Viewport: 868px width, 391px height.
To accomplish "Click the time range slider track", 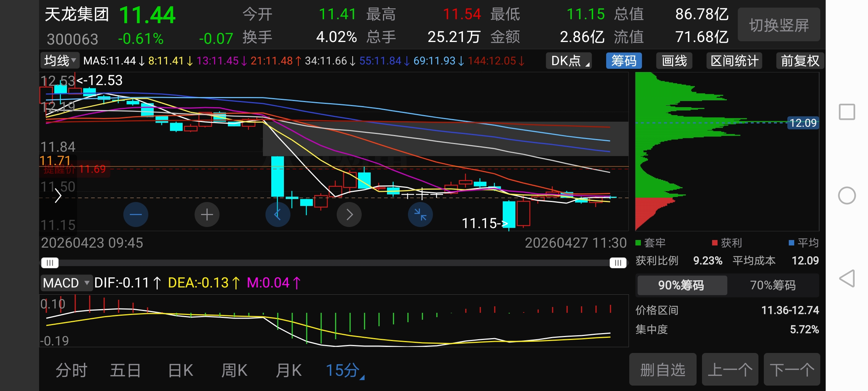I will pos(334,262).
